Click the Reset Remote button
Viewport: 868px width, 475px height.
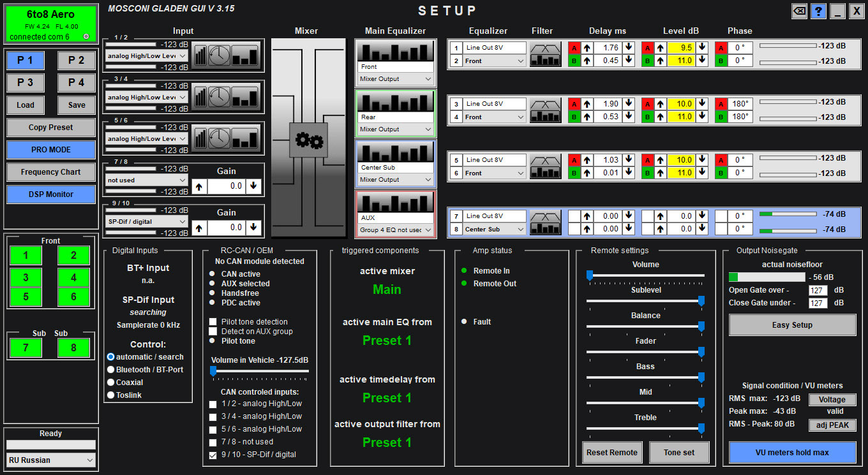[612, 453]
